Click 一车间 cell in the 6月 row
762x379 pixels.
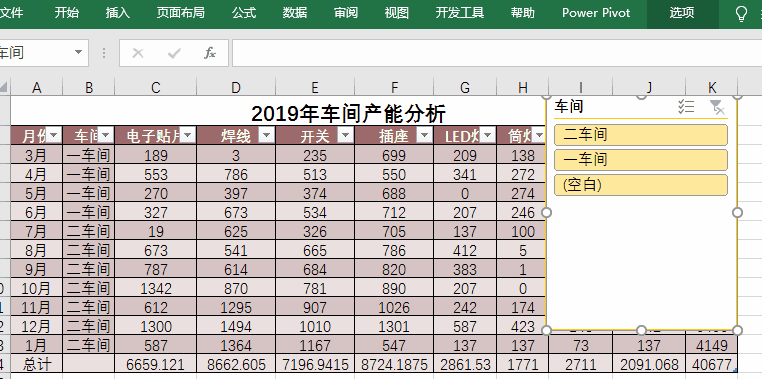[x=88, y=212]
